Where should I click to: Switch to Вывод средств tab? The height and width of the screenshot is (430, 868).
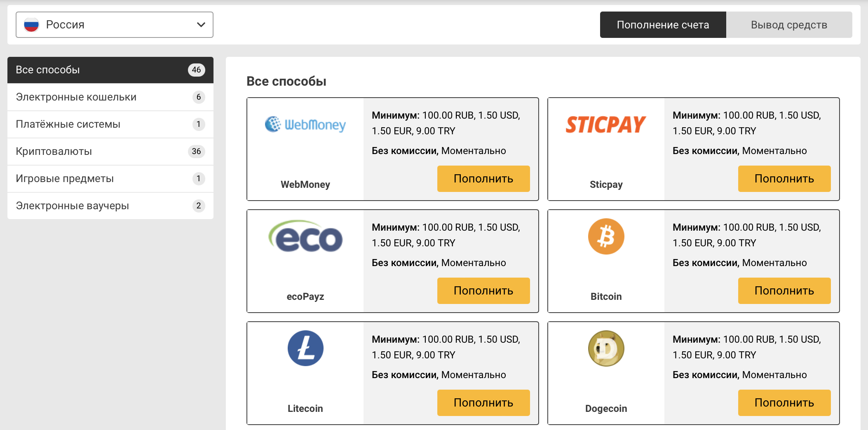click(x=789, y=25)
